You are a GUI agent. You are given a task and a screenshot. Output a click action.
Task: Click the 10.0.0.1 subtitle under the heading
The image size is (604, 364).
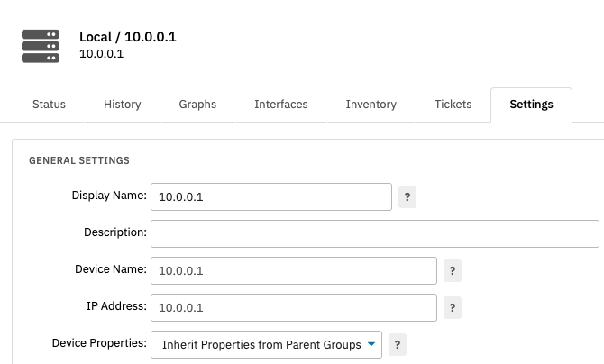click(101, 54)
